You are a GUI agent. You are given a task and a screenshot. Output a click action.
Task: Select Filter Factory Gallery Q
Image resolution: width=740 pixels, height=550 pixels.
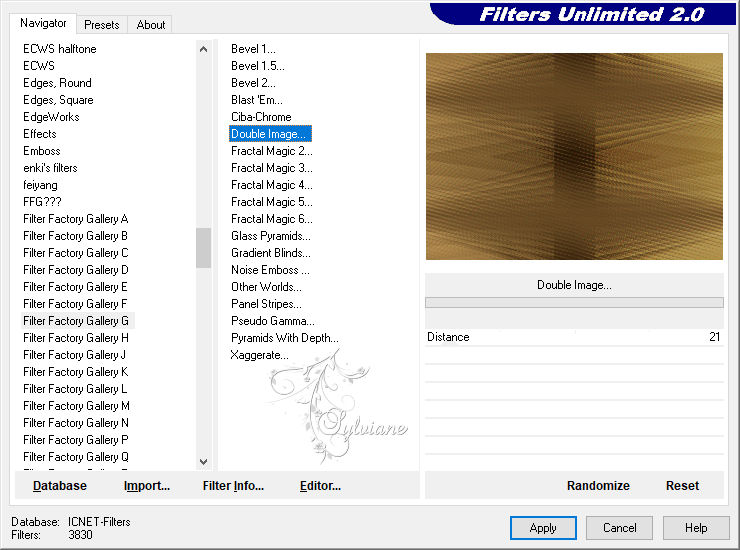point(76,457)
